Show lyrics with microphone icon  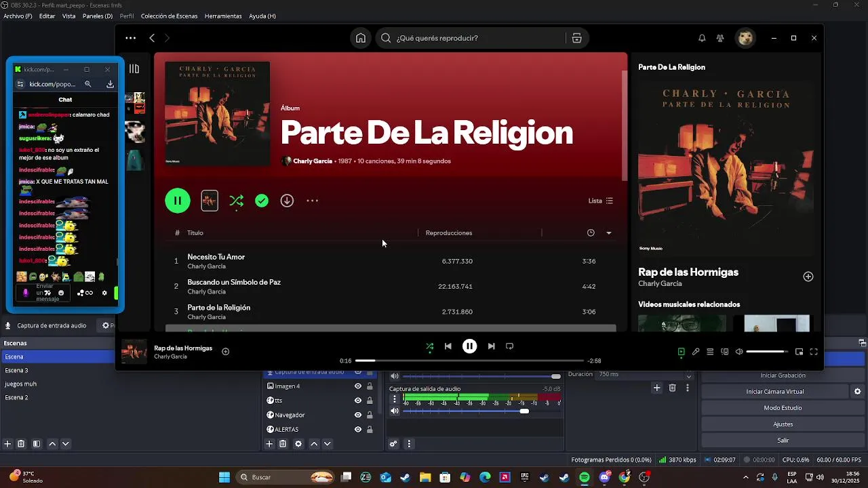[696, 352]
